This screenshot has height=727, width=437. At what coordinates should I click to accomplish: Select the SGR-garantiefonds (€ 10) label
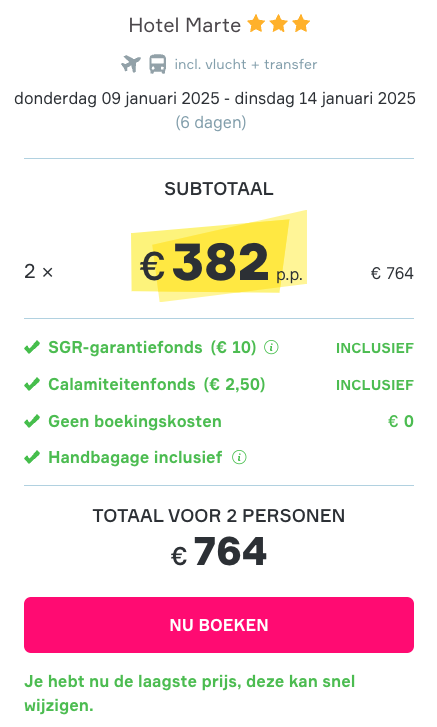tap(152, 347)
